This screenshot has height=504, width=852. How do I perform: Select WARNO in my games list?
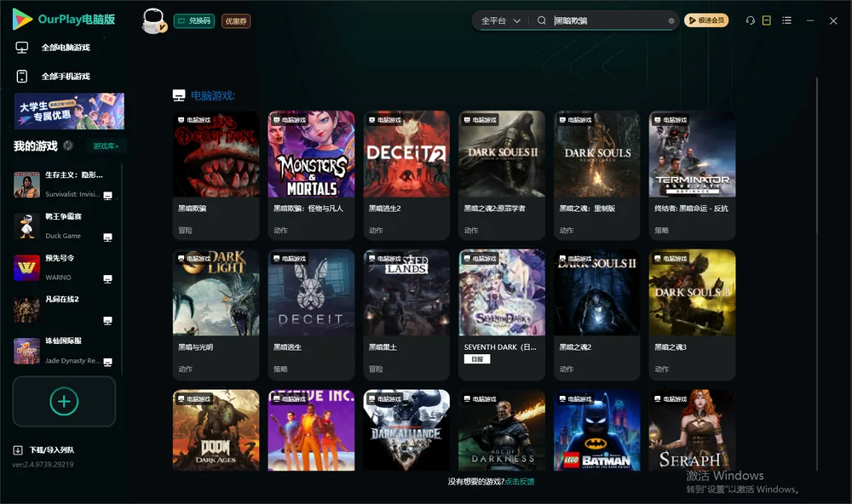coord(64,267)
